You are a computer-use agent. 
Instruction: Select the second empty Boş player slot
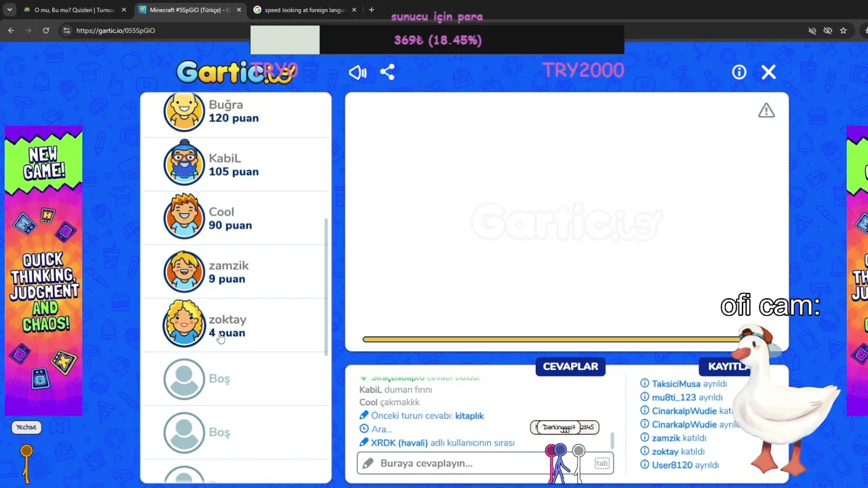click(x=235, y=432)
